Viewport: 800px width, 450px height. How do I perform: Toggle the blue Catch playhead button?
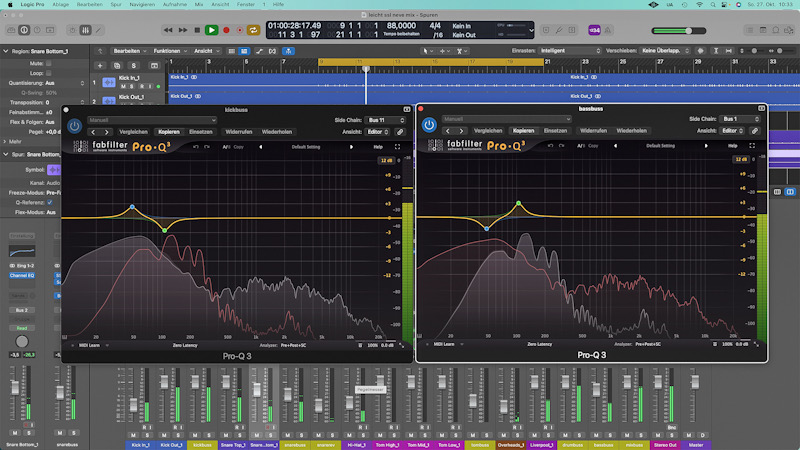pos(288,51)
